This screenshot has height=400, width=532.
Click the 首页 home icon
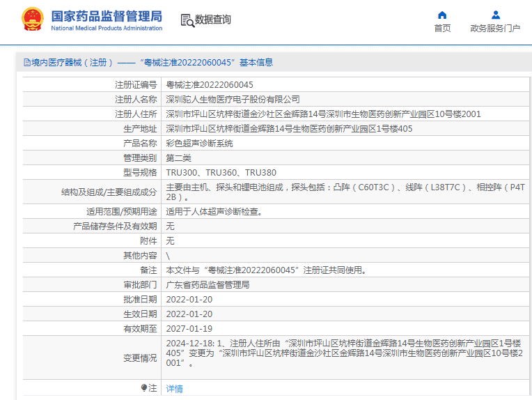(x=442, y=15)
